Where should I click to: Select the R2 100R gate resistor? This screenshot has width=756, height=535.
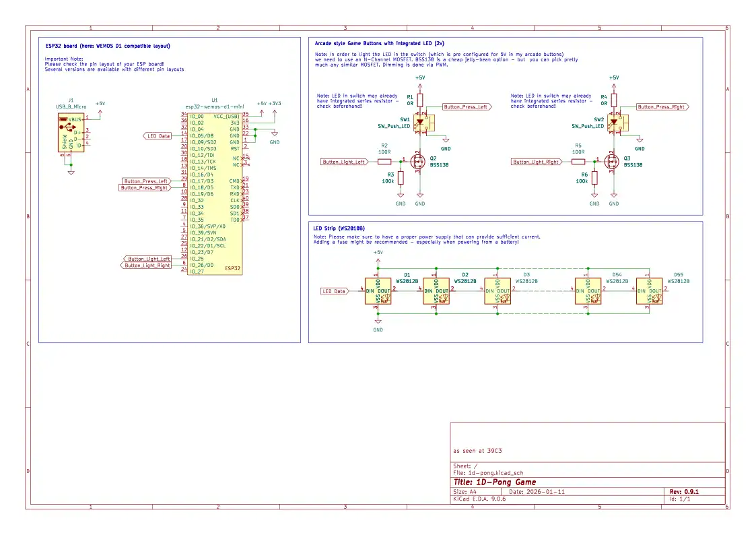pos(384,162)
